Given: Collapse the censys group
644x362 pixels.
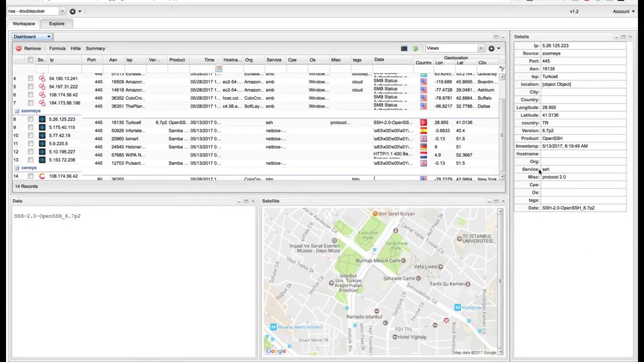Looking at the screenshot, I should tap(17, 168).
